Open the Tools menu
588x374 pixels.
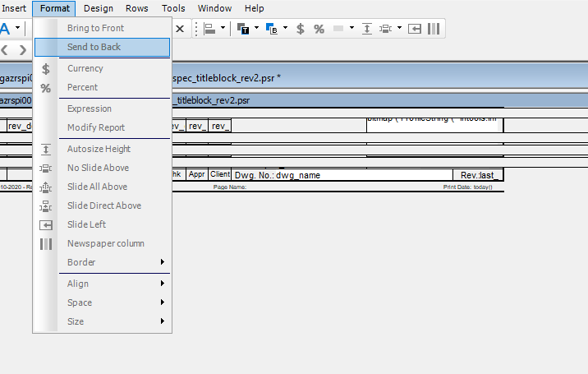[x=173, y=8]
